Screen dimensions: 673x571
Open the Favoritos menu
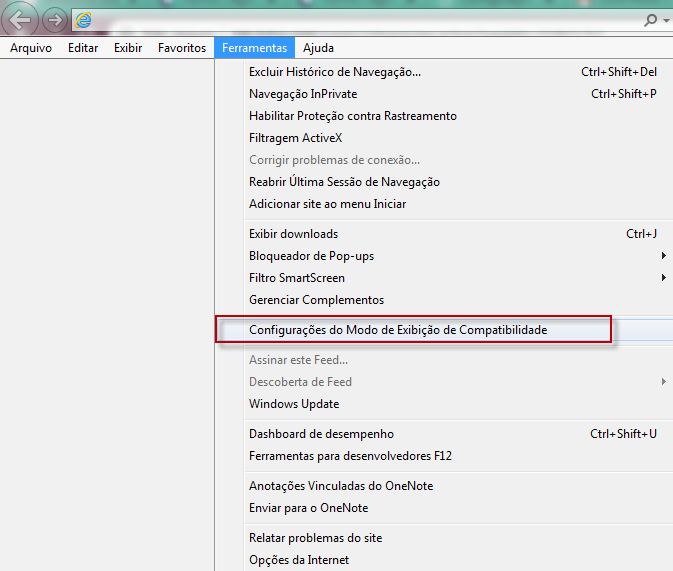point(182,48)
